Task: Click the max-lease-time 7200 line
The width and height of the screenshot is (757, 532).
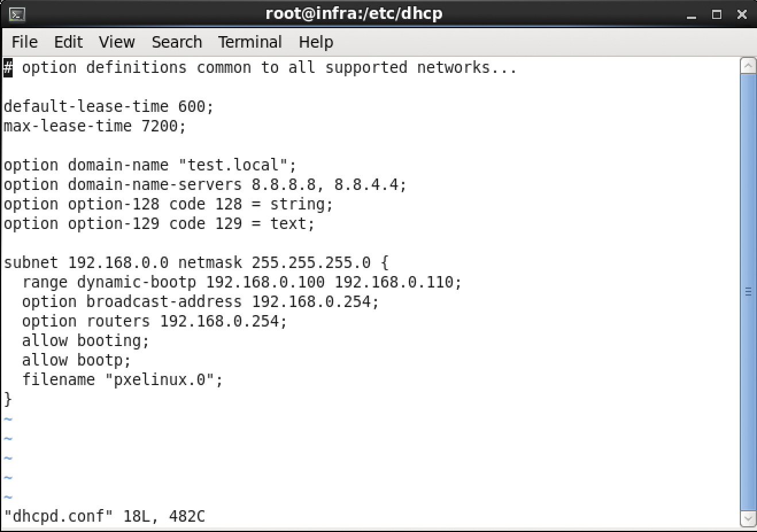Action: pyautogui.click(x=95, y=126)
